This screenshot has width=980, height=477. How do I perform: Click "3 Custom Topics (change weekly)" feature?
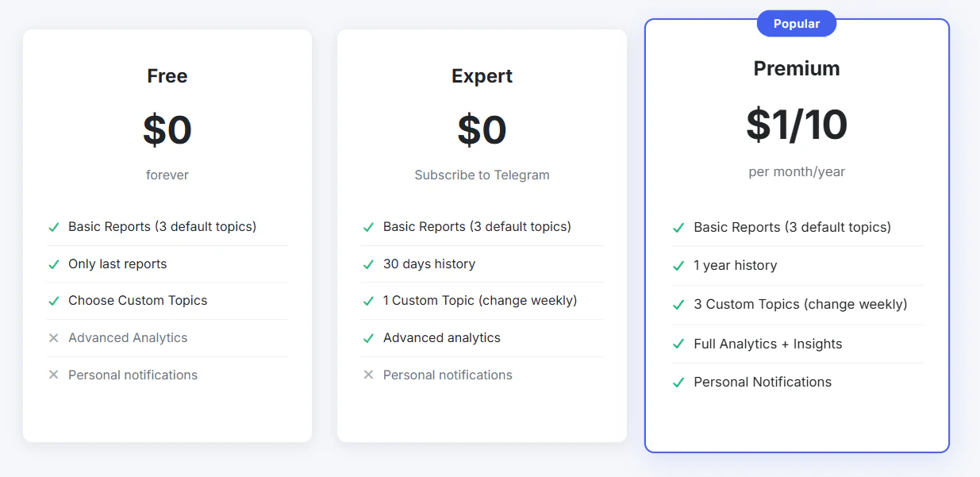coord(800,305)
